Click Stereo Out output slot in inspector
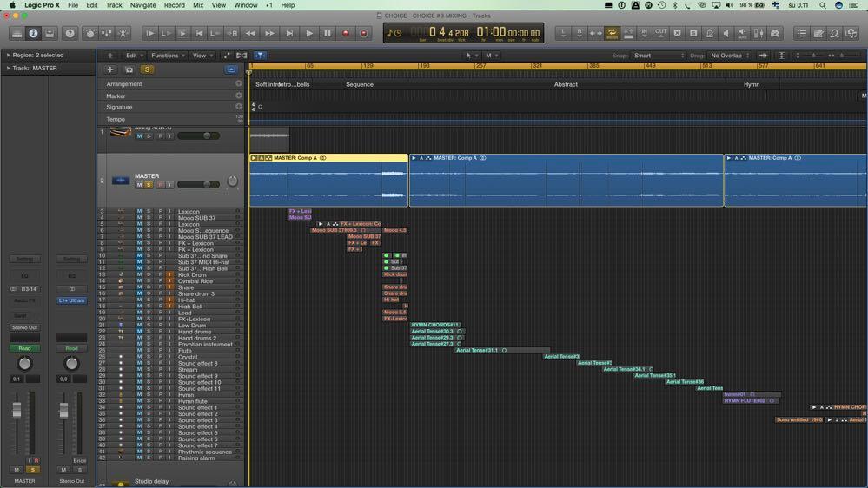Image resolution: width=868 pixels, height=488 pixels. (24, 327)
